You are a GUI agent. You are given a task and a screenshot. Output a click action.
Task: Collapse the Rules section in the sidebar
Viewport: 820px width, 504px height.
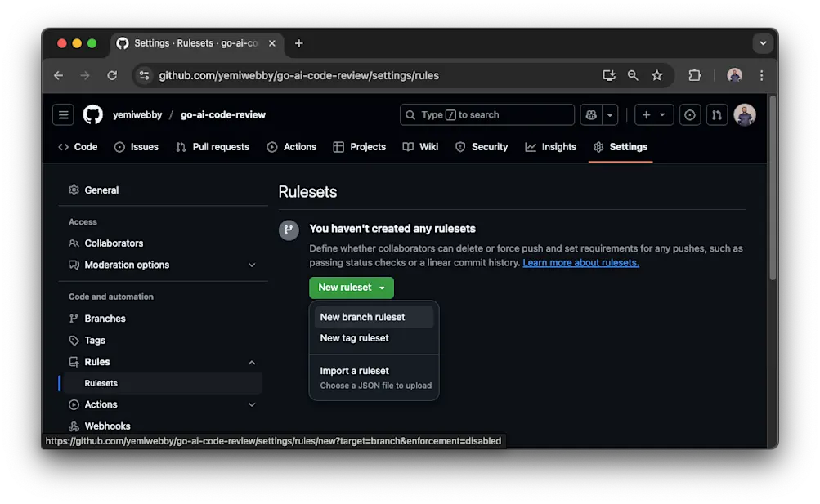click(x=252, y=362)
